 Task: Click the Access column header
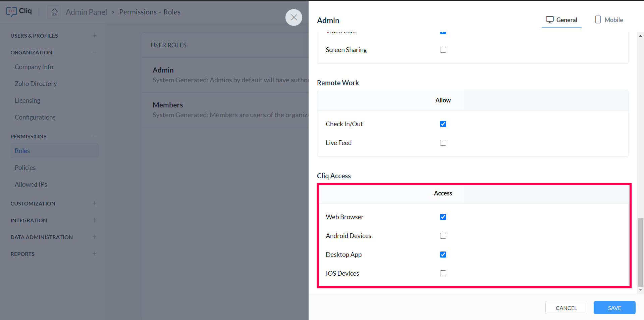click(x=443, y=193)
